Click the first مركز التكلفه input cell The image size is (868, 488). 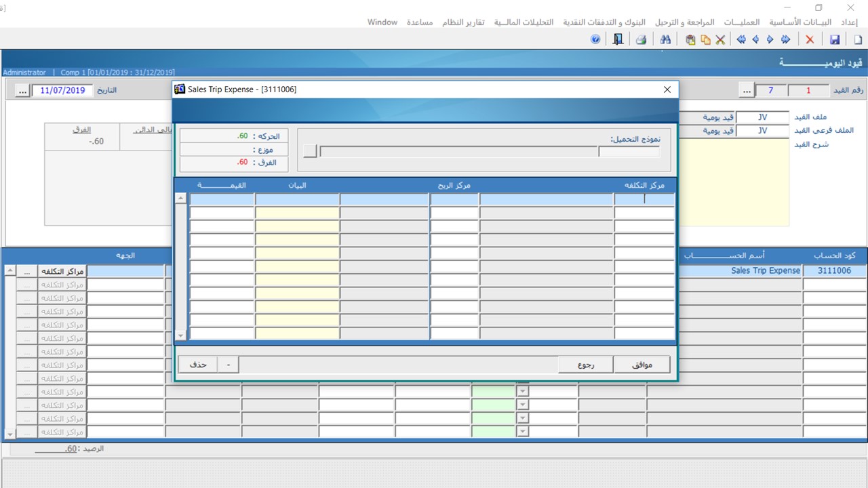coord(644,199)
